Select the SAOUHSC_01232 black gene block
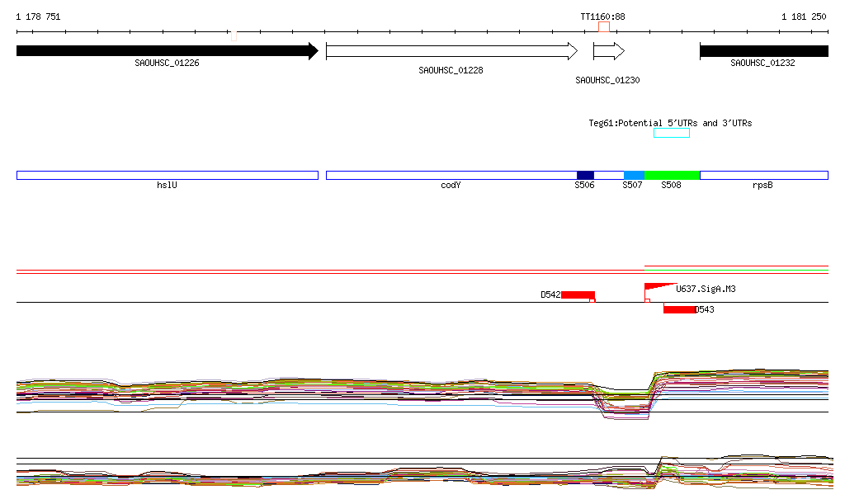 point(763,51)
